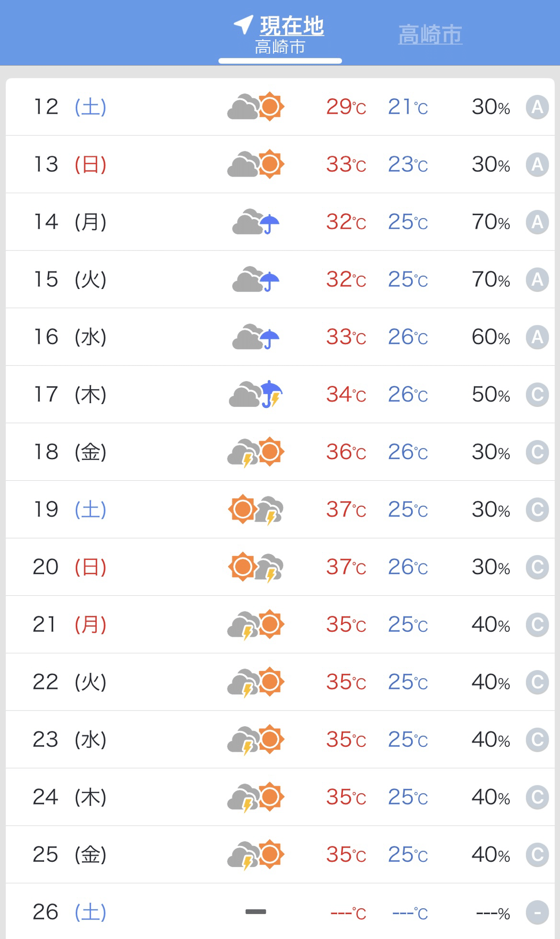
Task: Click the cloudy-sunny weather icon for the 12th
Action: [x=256, y=107]
